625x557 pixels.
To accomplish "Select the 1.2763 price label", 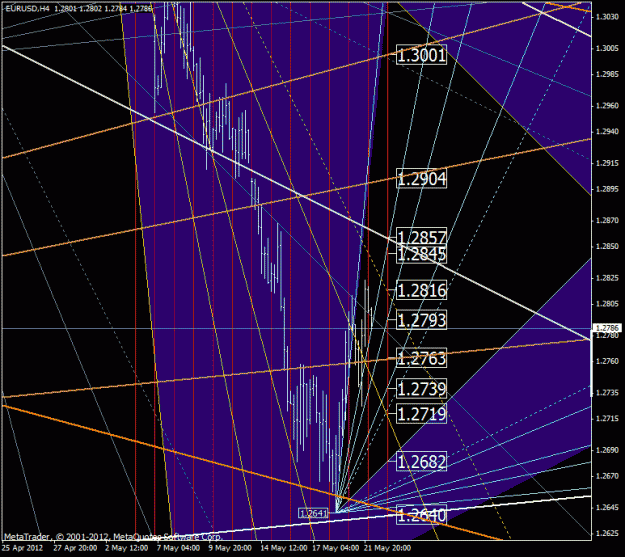I will point(421,358).
